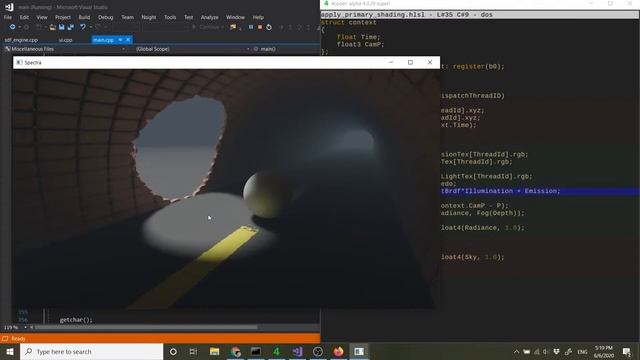Screen dimensions: 640x360
Task: Open Chrome from the taskbar
Action: coord(236,351)
